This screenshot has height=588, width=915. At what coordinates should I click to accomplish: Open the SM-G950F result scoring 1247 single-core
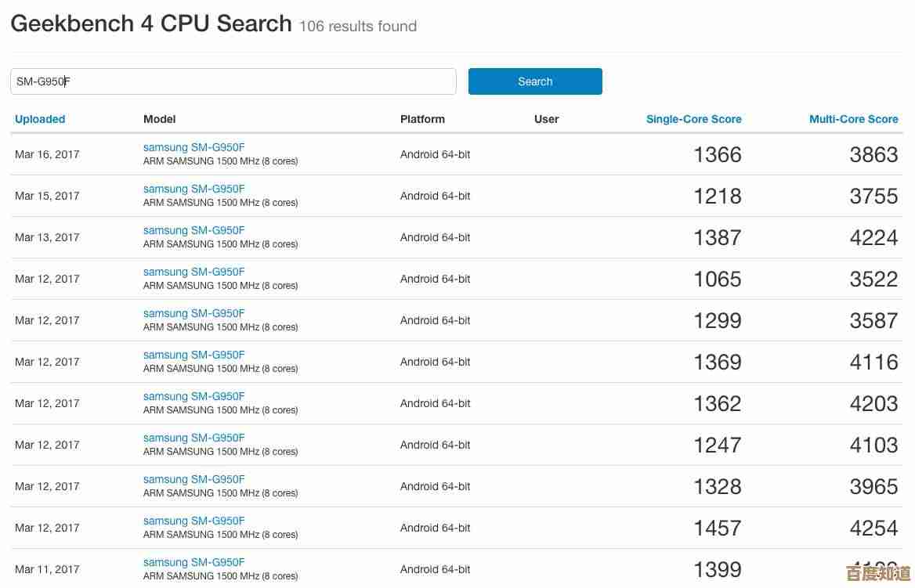(193, 438)
